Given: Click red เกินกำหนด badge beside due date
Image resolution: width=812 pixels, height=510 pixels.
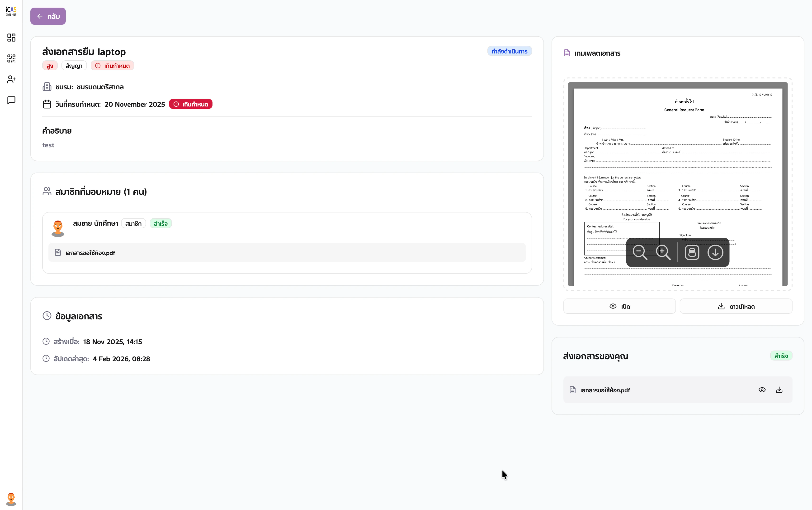Looking at the screenshot, I should (191, 104).
